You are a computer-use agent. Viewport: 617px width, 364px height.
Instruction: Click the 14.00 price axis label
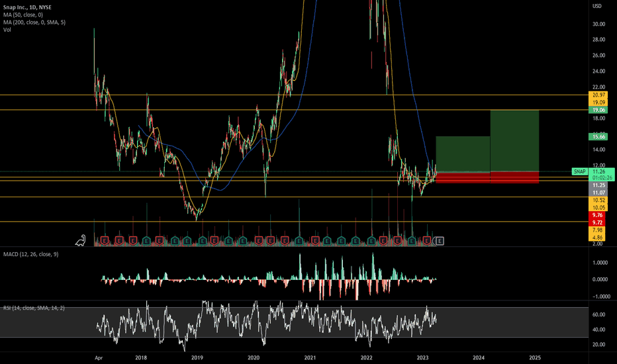coord(598,150)
